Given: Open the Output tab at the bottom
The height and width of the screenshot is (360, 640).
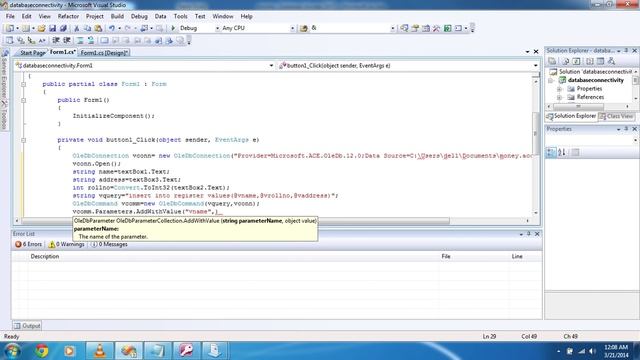Looking at the screenshot, I should click(27, 326).
